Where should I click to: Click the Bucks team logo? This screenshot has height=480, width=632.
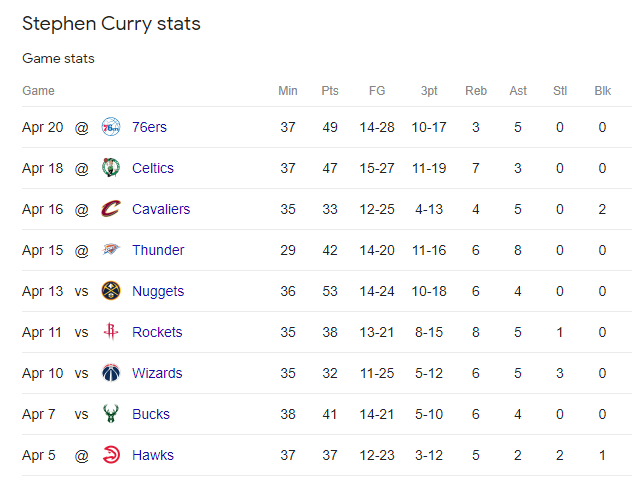tap(111, 414)
